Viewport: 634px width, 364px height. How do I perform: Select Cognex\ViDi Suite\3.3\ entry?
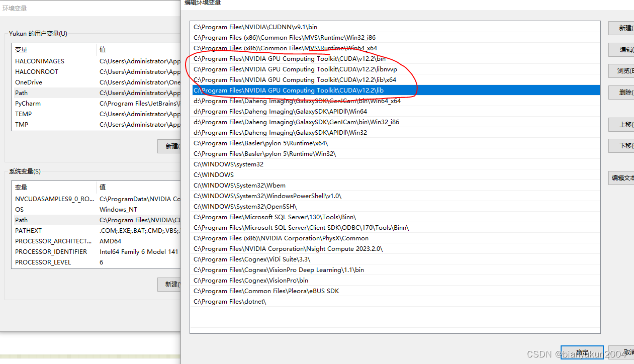point(395,259)
